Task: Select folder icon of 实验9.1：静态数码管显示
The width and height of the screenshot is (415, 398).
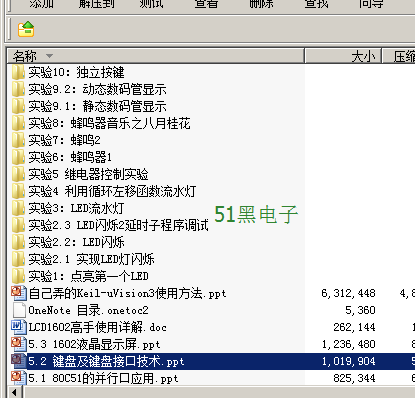Action: [18, 106]
